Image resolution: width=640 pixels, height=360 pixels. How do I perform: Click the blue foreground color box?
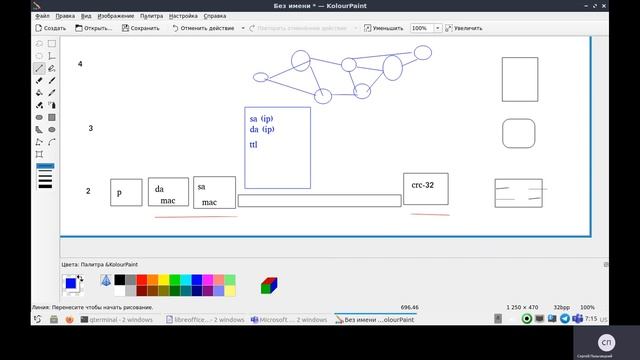[x=71, y=283]
